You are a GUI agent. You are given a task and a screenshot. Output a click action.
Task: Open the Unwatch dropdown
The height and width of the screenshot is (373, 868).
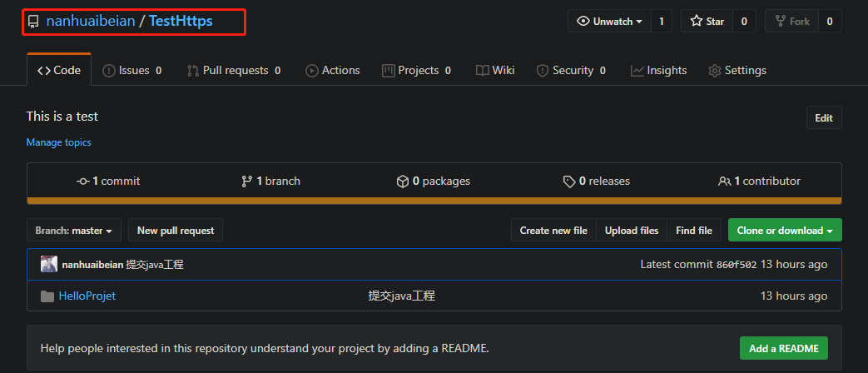point(609,22)
